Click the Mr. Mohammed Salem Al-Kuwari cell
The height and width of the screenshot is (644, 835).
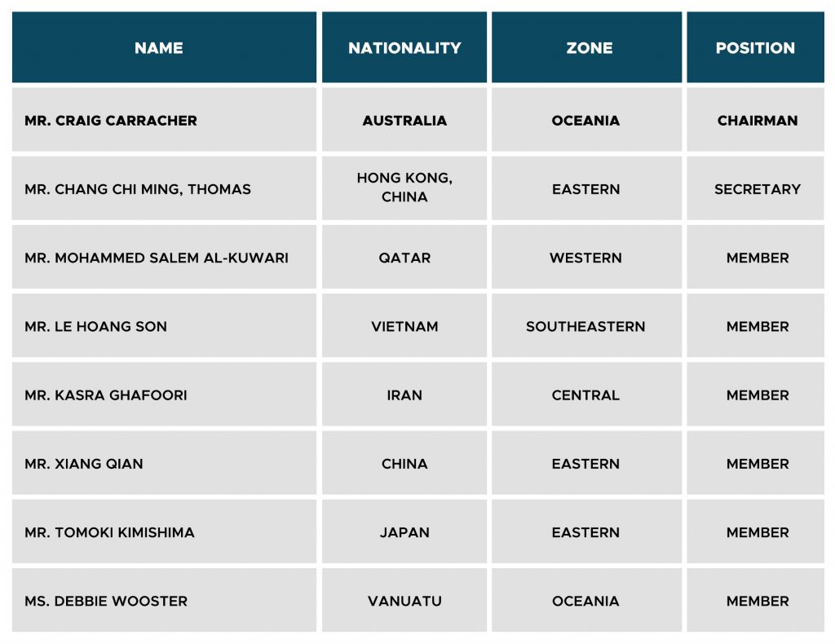[x=164, y=257]
